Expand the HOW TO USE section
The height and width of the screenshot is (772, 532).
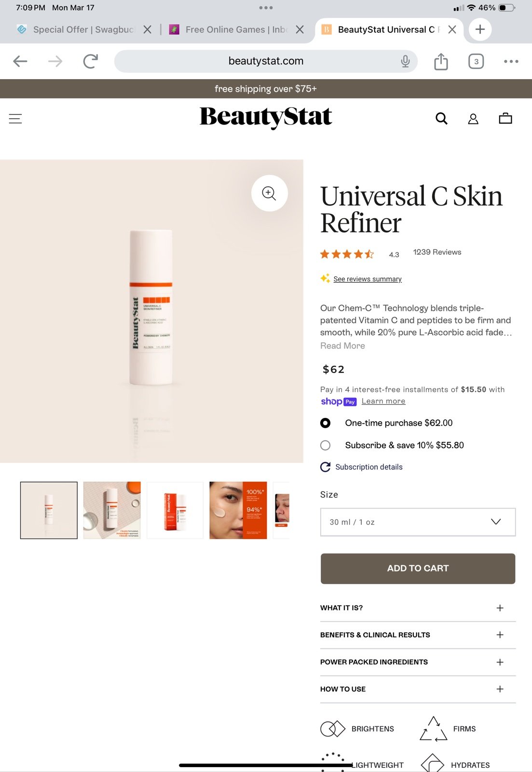418,689
